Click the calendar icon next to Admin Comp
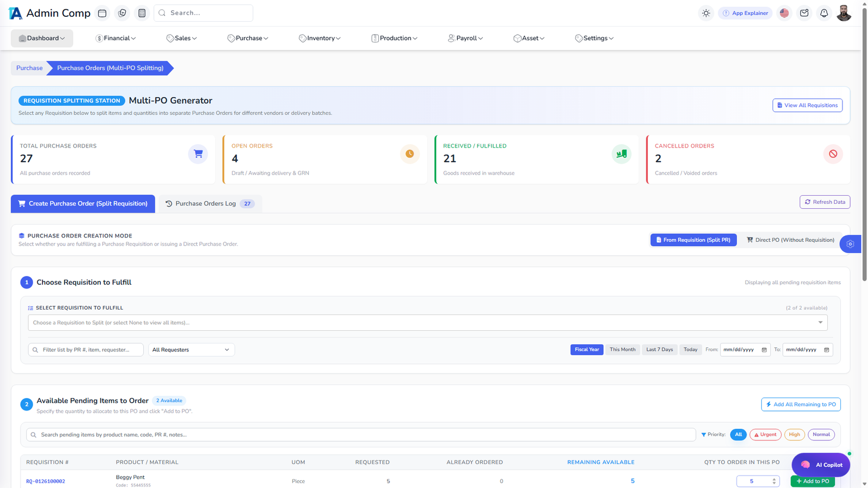This screenshot has width=868, height=488. 102,13
